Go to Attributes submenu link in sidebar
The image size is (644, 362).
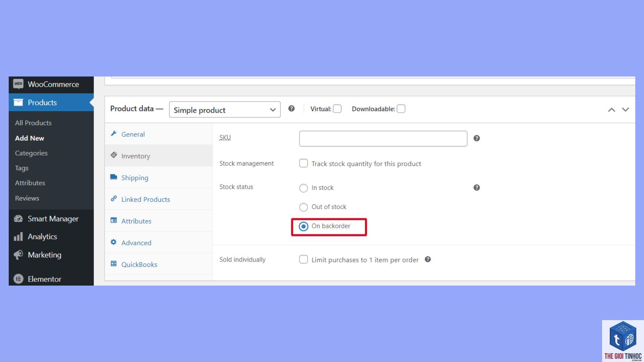(x=30, y=183)
